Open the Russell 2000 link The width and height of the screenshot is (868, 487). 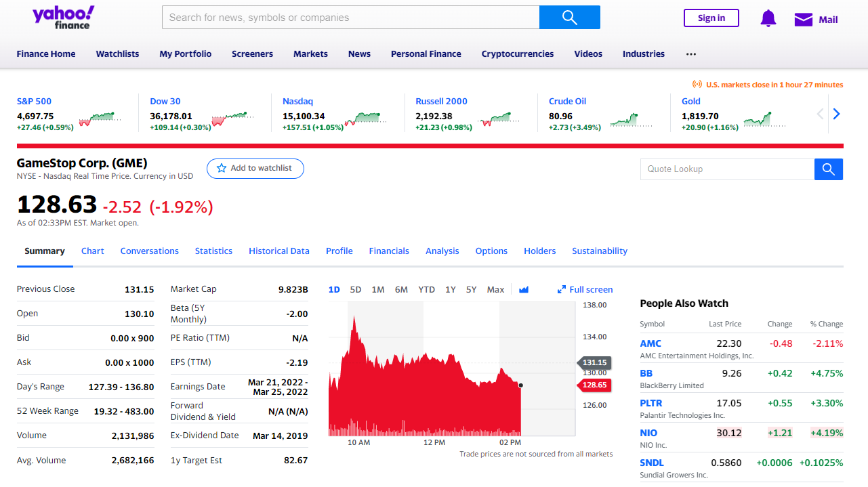[442, 102]
